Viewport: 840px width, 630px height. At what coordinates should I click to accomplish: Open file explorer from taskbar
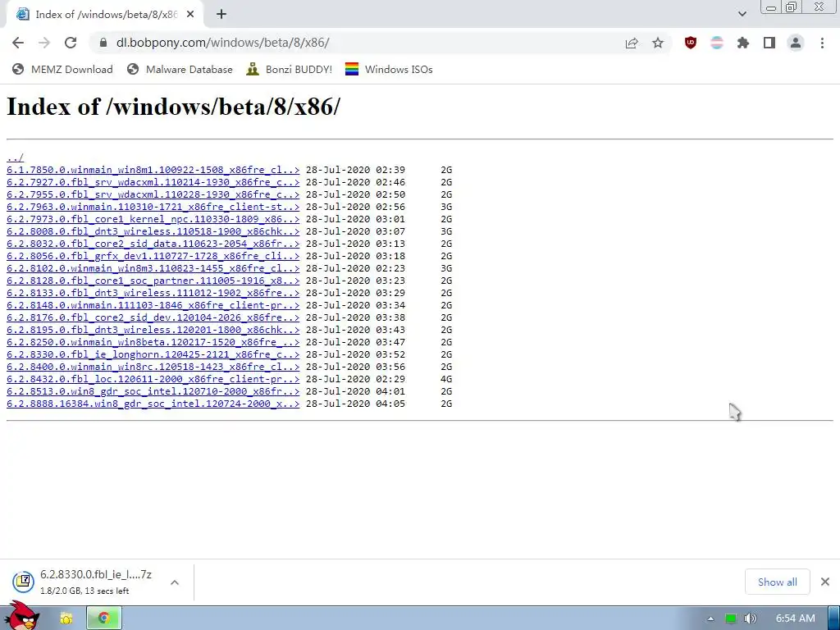66,619
